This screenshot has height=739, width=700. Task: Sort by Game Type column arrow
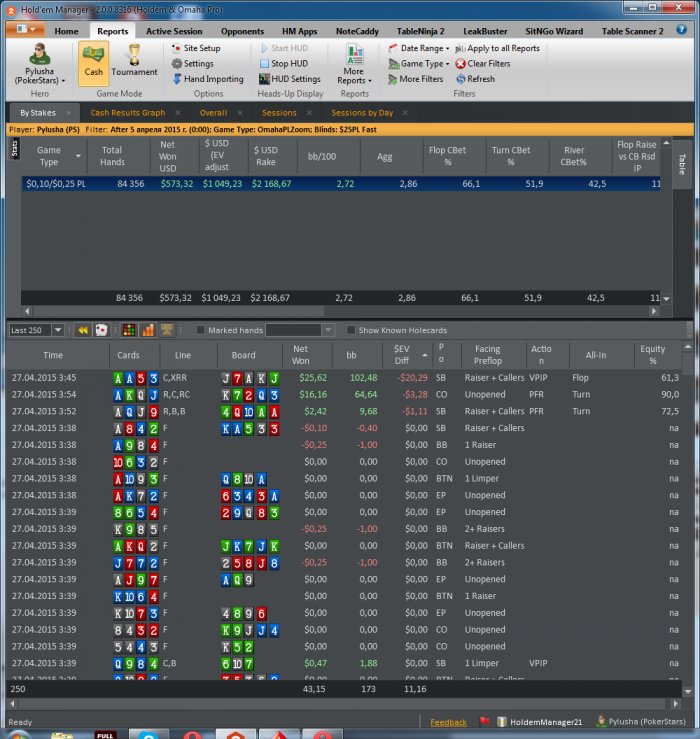(78, 156)
